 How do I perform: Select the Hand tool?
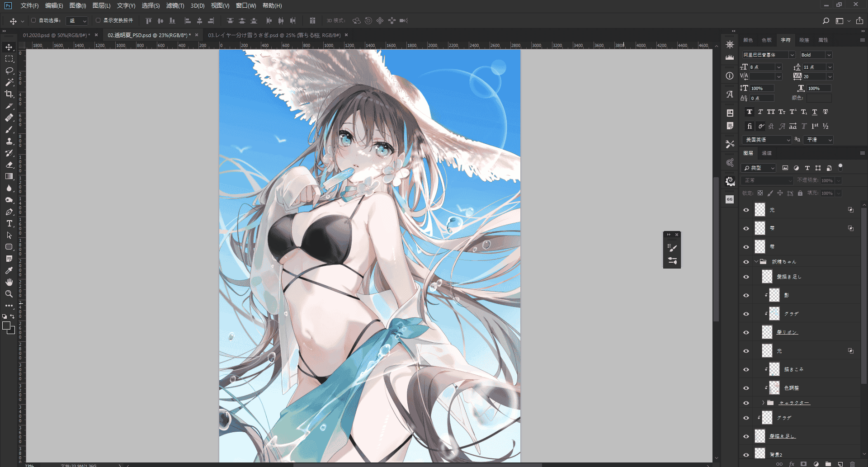tap(9, 282)
